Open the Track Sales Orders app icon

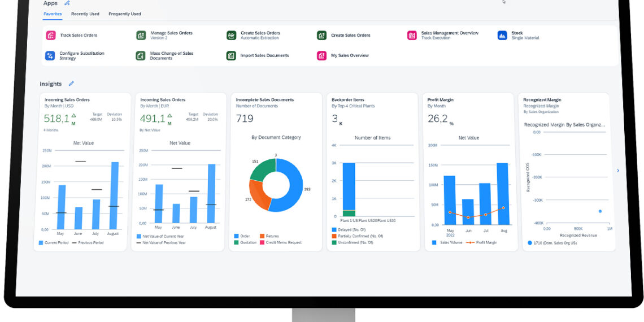[x=50, y=35]
